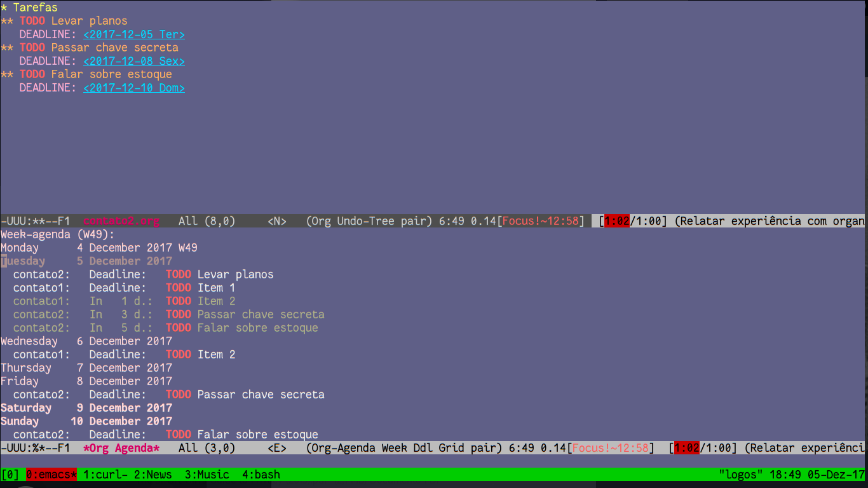The height and width of the screenshot is (488, 868).
Task: Click '(Org Undo-Tree pair)' mode list
Action: [x=369, y=221]
